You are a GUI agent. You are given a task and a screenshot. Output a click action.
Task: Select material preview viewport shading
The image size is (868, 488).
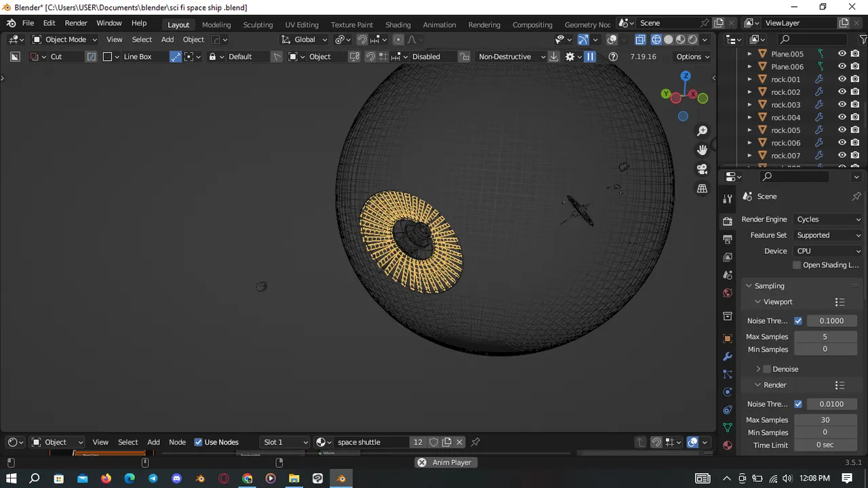pos(680,39)
